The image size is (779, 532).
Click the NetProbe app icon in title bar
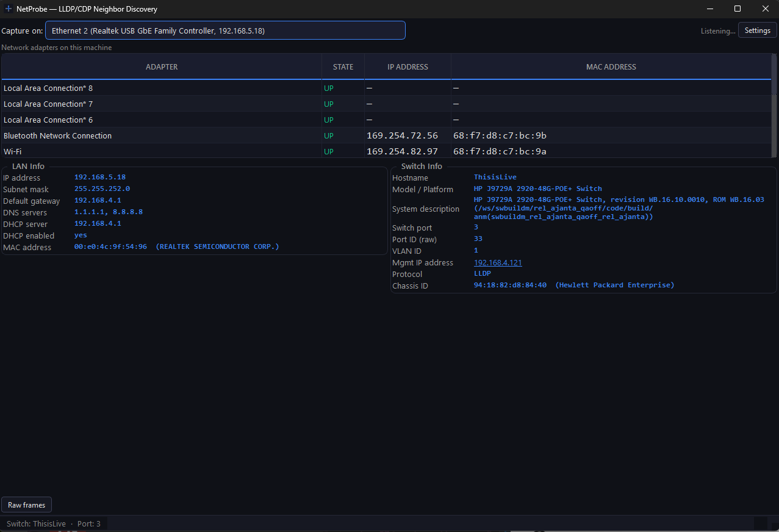9,9
